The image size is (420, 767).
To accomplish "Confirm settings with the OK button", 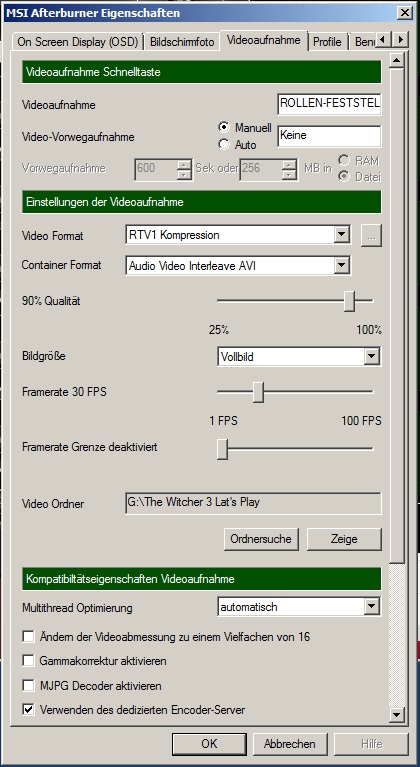I will click(209, 744).
